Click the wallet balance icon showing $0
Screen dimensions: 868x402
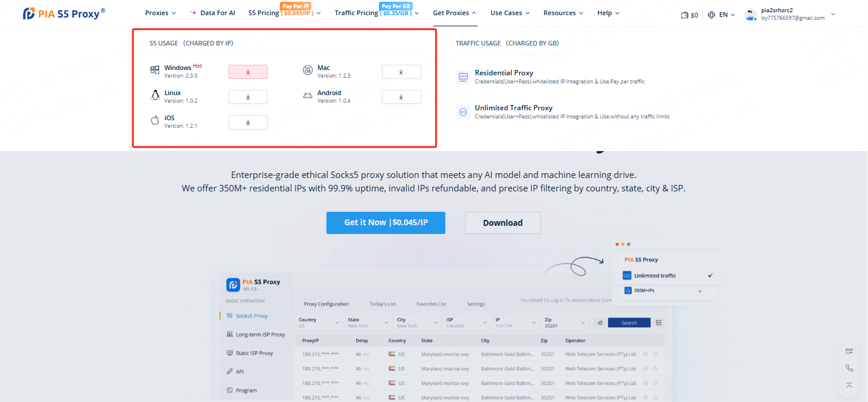[685, 15]
